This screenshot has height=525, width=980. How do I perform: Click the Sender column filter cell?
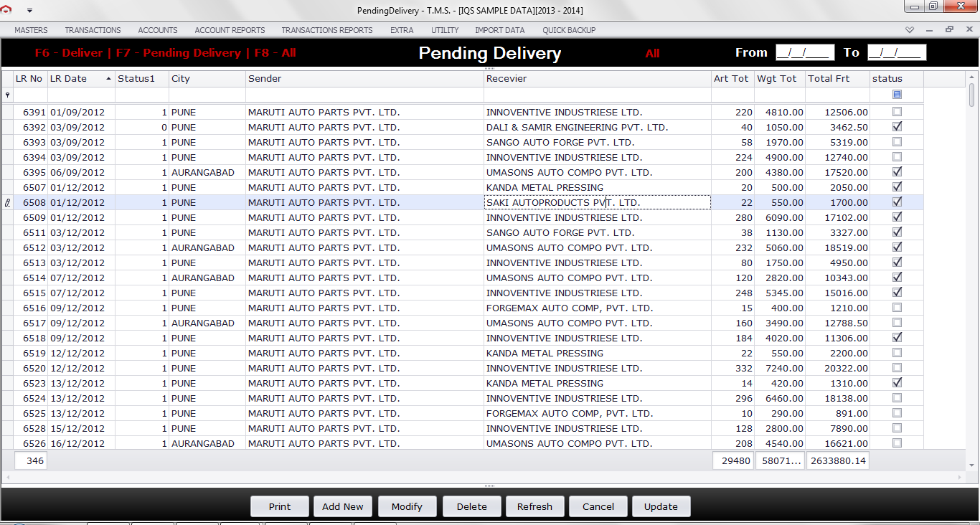[x=365, y=95]
